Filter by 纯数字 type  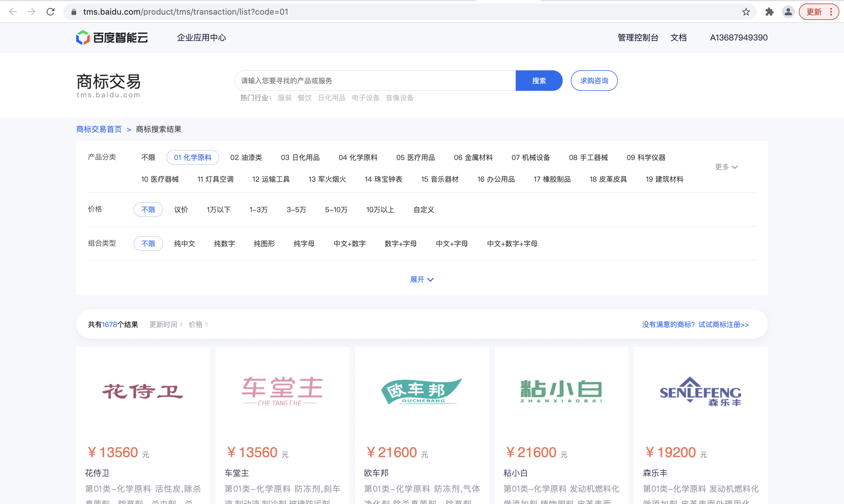tap(224, 244)
